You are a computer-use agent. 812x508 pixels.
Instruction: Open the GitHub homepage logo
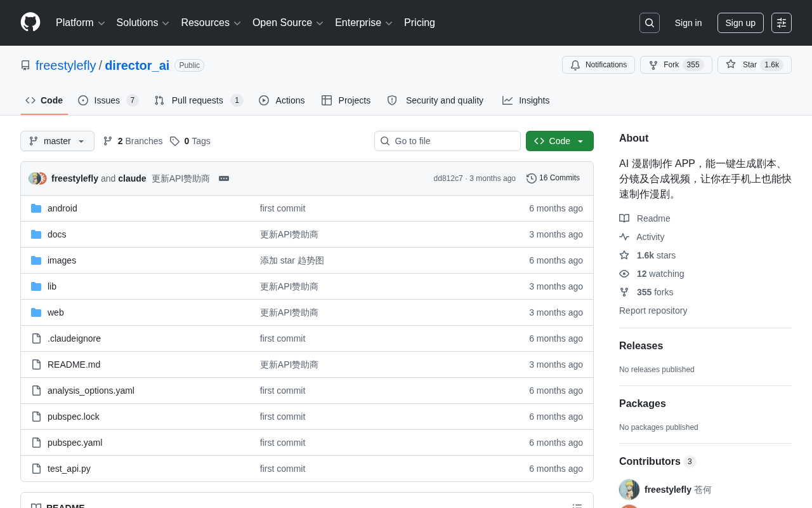point(30,22)
